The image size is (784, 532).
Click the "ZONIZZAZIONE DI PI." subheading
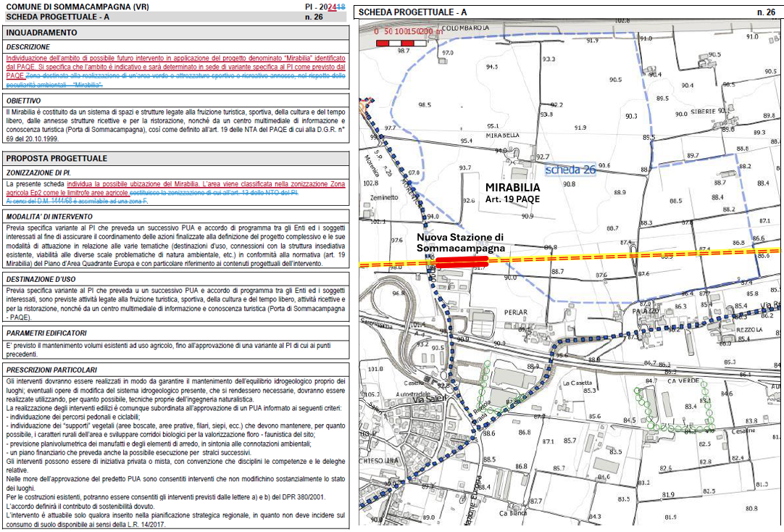pyautogui.click(x=38, y=173)
